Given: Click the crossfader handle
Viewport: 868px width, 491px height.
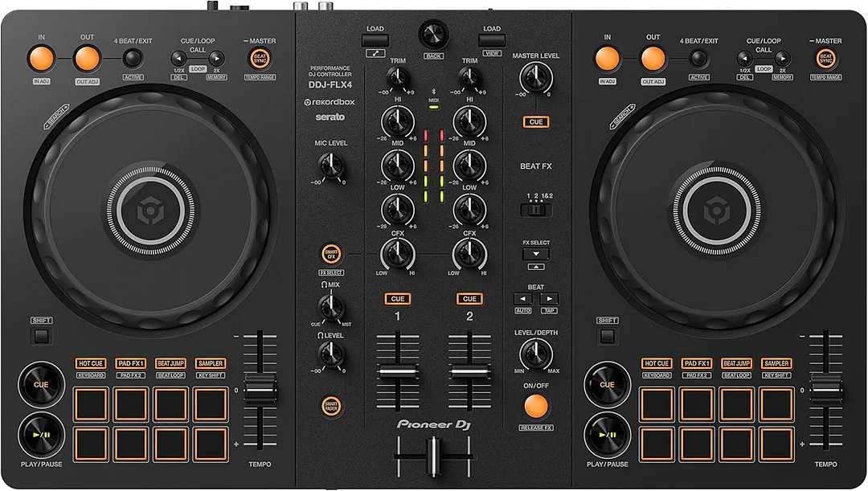Looking at the screenshot, I should [433, 456].
